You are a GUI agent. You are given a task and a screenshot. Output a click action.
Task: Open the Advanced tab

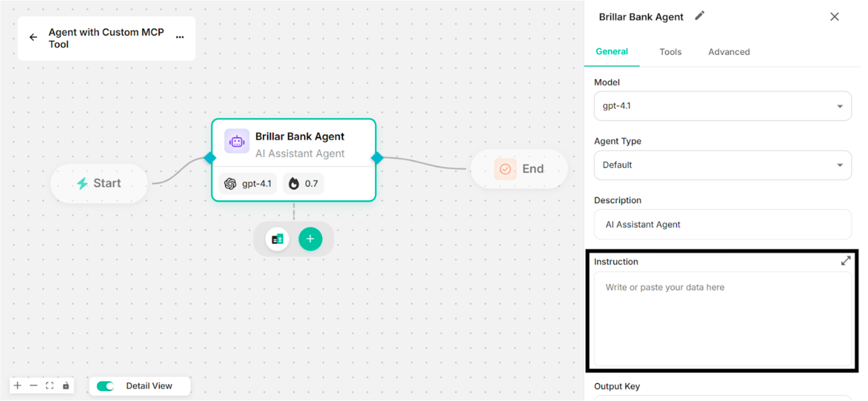728,52
